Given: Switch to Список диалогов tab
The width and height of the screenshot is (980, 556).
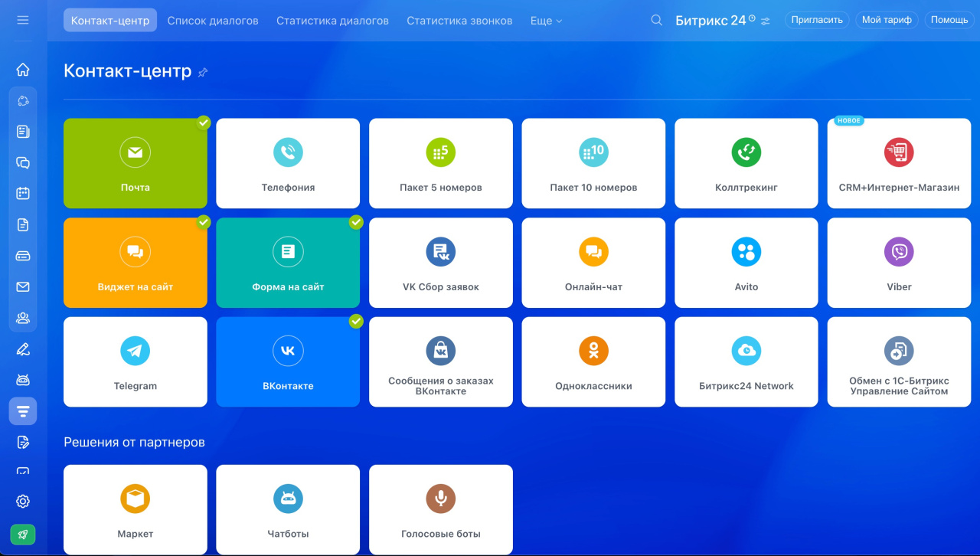Looking at the screenshot, I should click(213, 21).
